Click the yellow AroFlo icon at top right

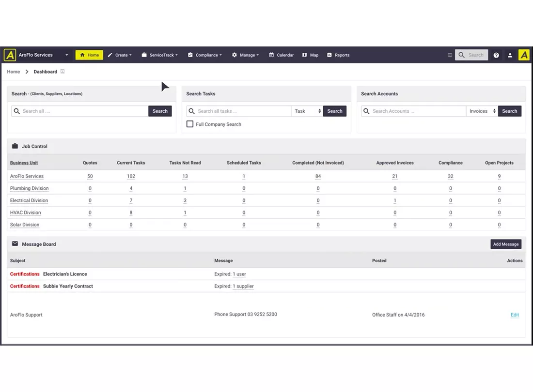coord(524,55)
